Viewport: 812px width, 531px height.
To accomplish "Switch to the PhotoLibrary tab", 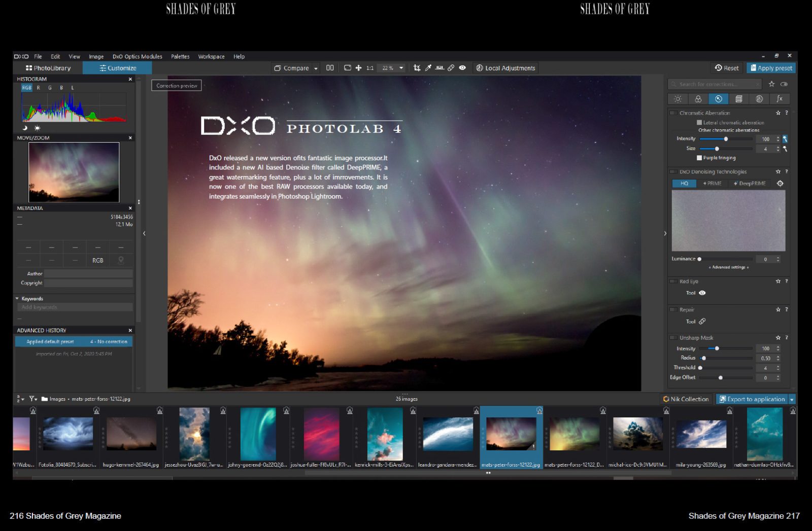I will [48, 68].
